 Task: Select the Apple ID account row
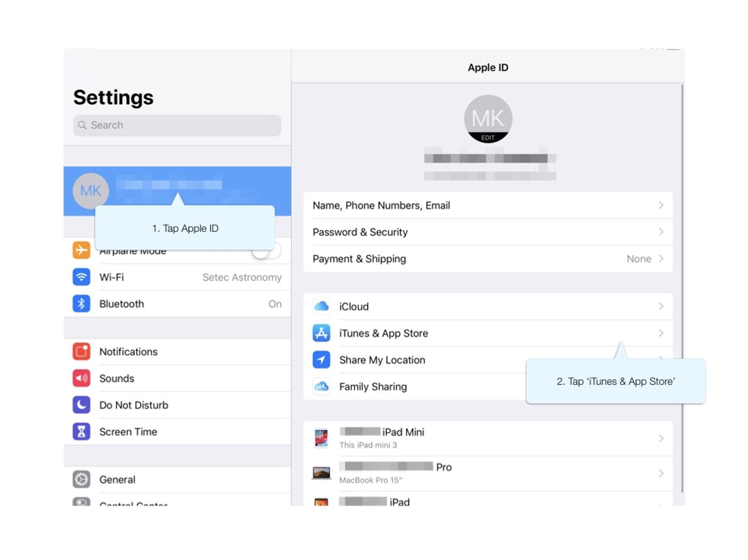pyautogui.click(x=177, y=191)
